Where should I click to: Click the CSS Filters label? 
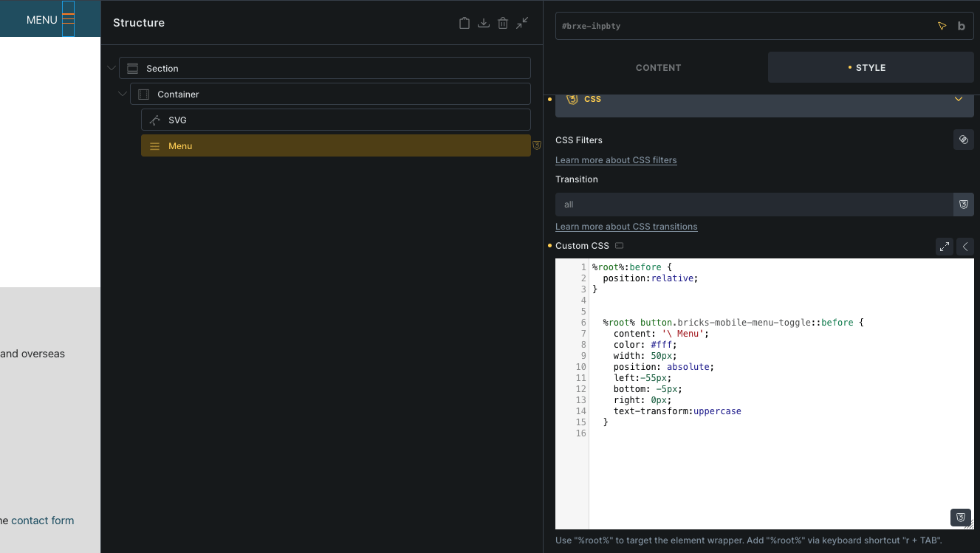click(x=579, y=140)
